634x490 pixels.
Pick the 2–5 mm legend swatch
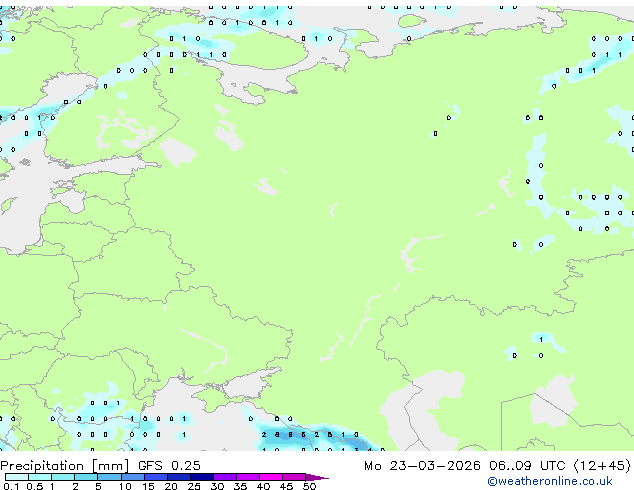86,477
